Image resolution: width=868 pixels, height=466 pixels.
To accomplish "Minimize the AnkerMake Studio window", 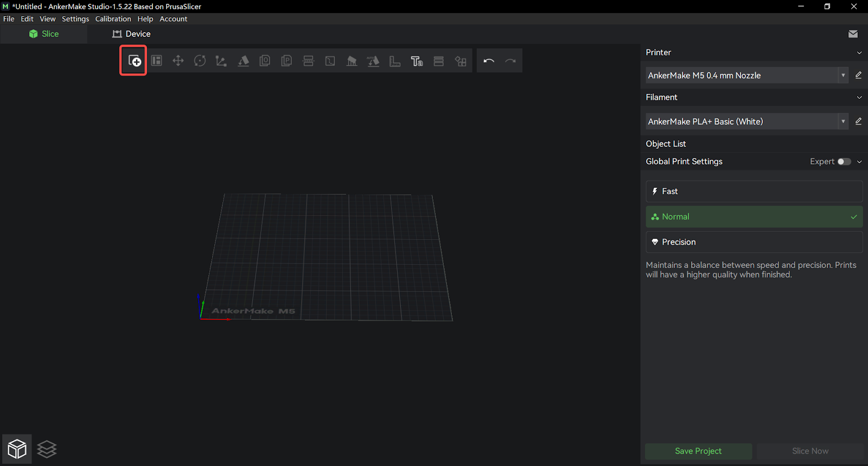I will click(x=801, y=7).
